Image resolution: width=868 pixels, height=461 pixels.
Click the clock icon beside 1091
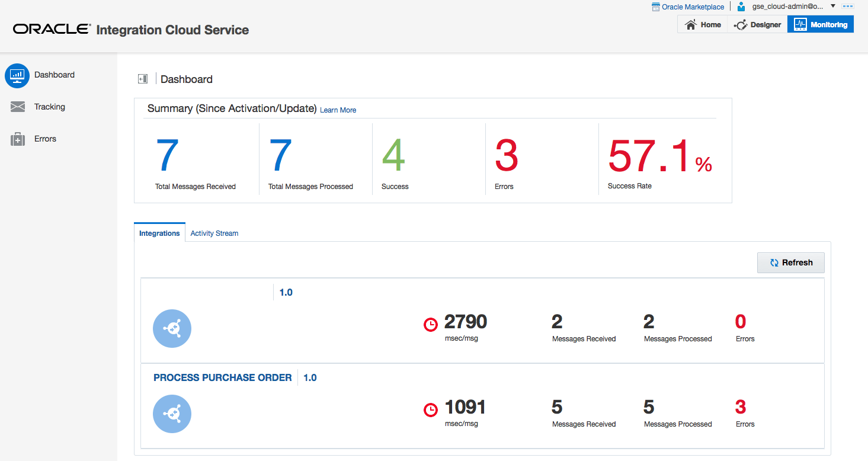point(431,409)
